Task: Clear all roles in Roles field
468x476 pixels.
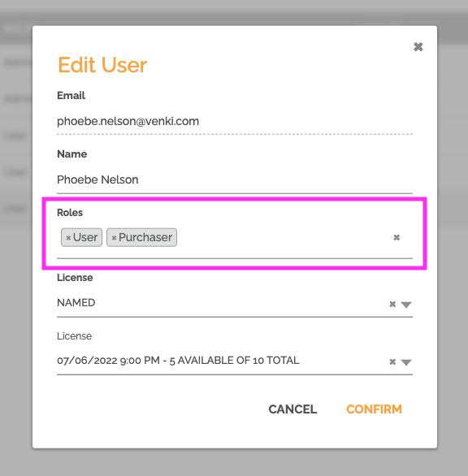Action: click(396, 237)
